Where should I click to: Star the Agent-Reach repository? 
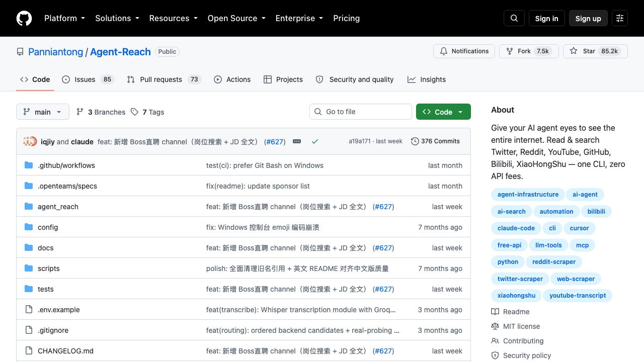coord(595,51)
